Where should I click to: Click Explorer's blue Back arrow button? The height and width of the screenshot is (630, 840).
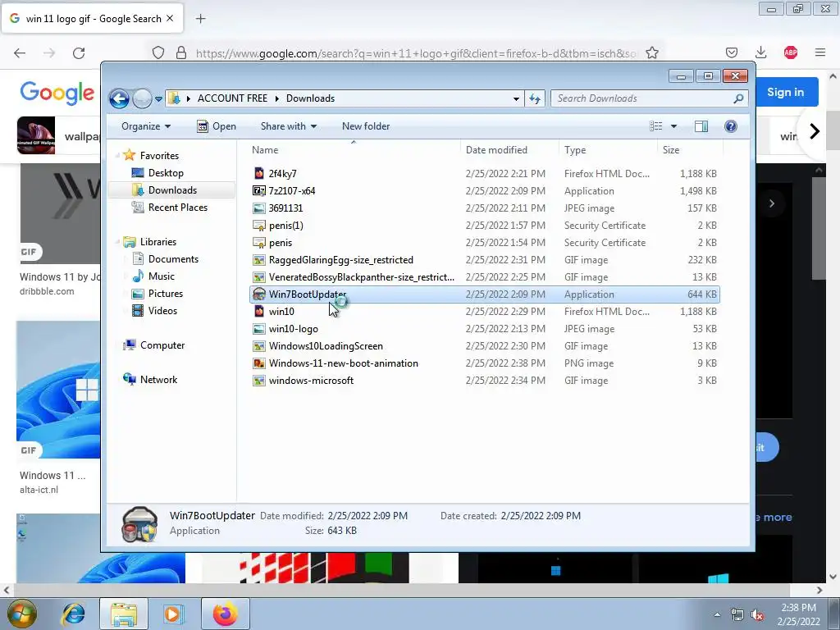(x=120, y=98)
